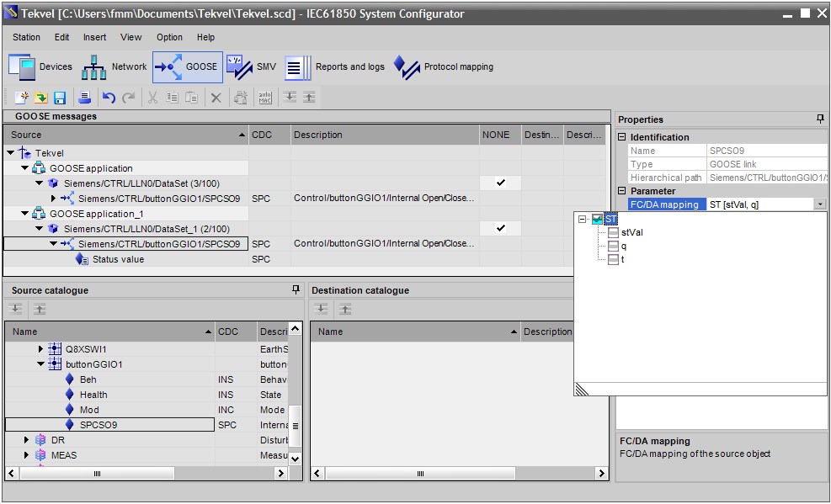Click the Print icon in toolbar

tap(84, 98)
